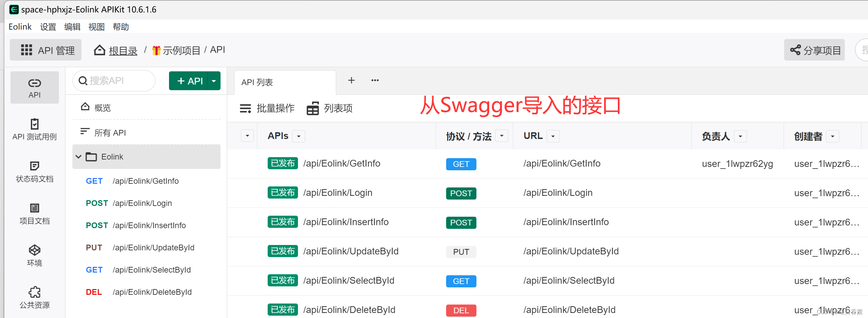Open the first column selection dropdown
868x318 pixels.
(247, 136)
